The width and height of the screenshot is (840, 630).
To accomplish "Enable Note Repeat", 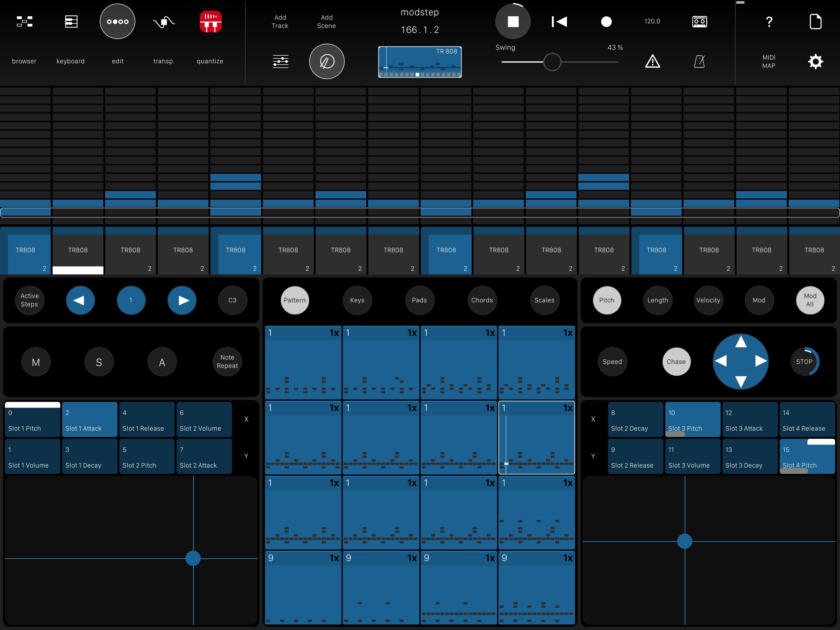I will coord(227,362).
